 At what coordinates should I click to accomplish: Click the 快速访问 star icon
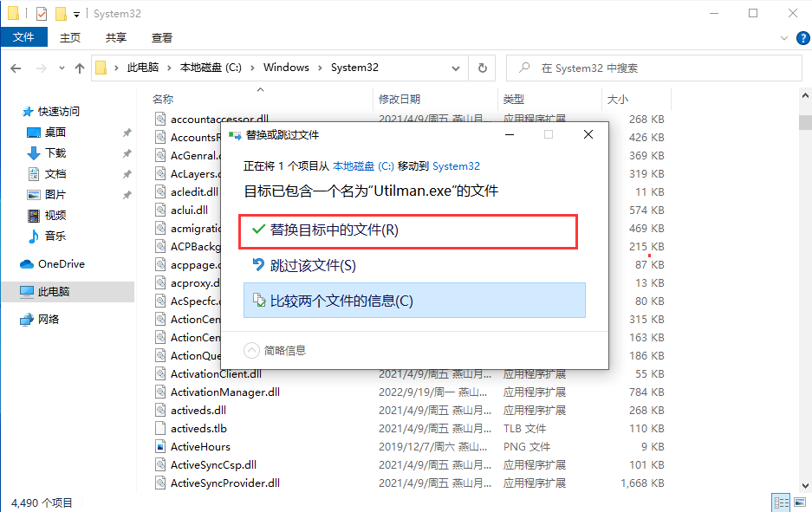(26, 110)
